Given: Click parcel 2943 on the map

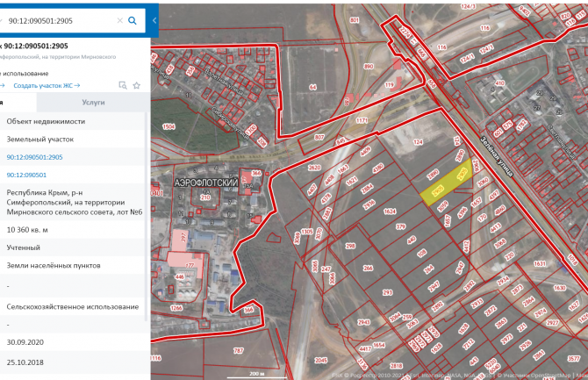Looking at the screenshot, I should pyautogui.click(x=363, y=322).
